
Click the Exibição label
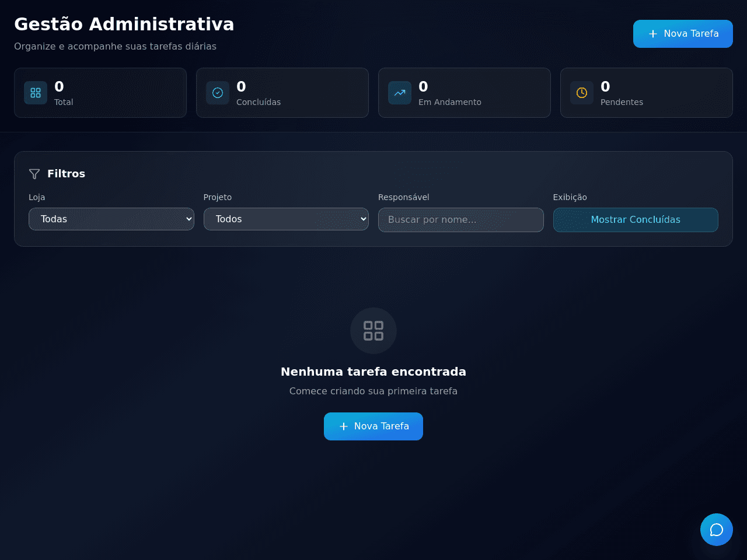pyautogui.click(x=570, y=197)
